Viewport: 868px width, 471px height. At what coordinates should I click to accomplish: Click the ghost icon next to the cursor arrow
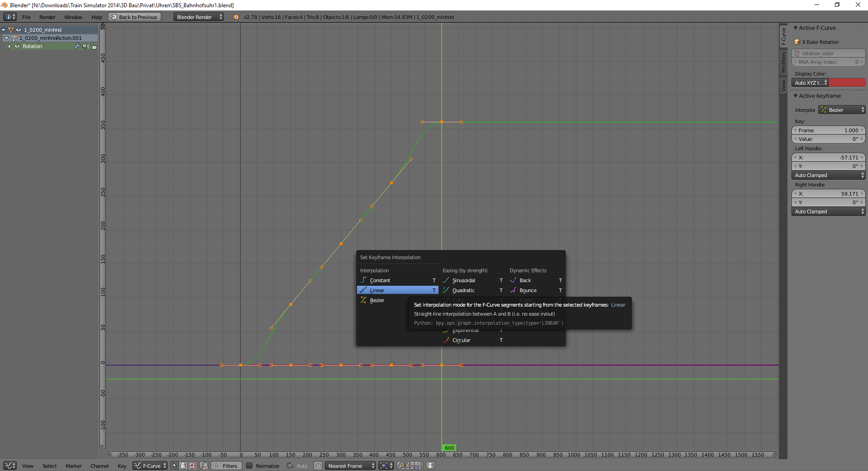183,466
